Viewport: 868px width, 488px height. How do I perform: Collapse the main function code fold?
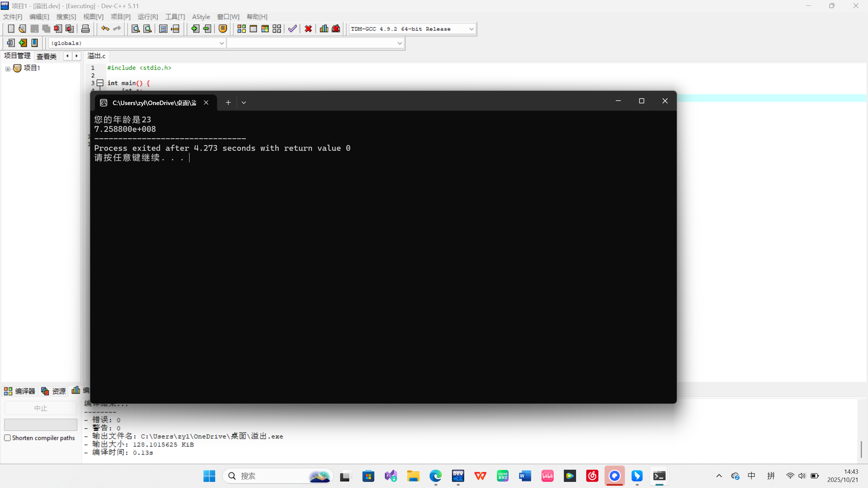[x=100, y=83]
